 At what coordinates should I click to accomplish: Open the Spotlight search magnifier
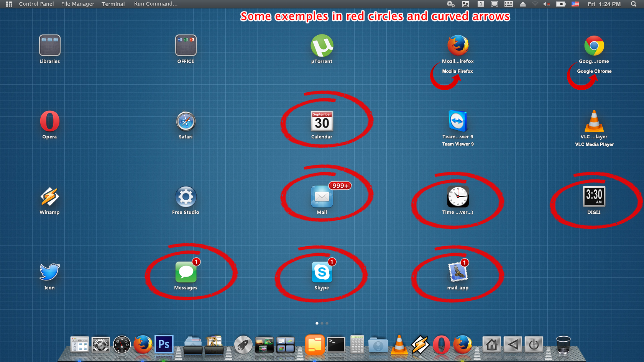(x=634, y=4)
